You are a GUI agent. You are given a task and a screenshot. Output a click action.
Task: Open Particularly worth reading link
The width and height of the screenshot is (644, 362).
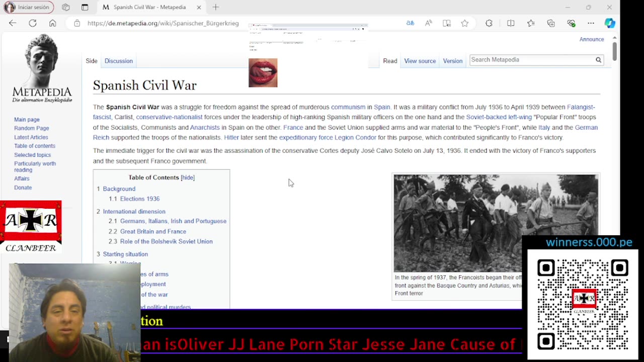(35, 166)
